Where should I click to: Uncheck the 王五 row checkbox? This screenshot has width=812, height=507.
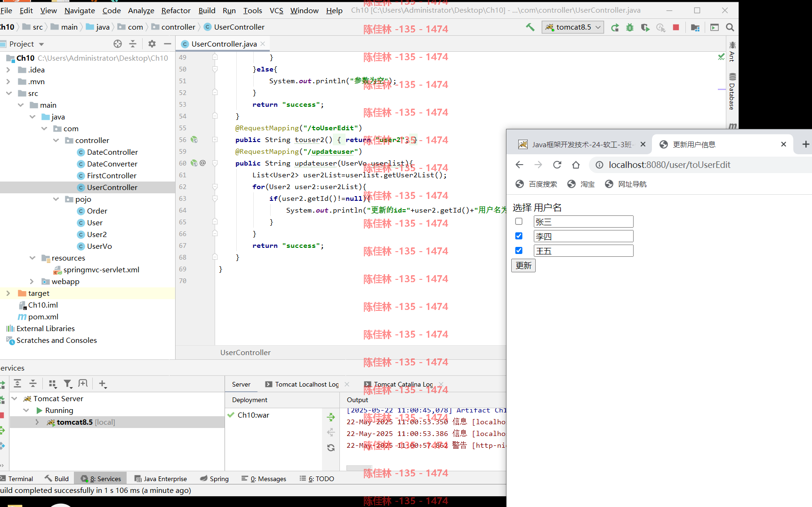point(519,250)
